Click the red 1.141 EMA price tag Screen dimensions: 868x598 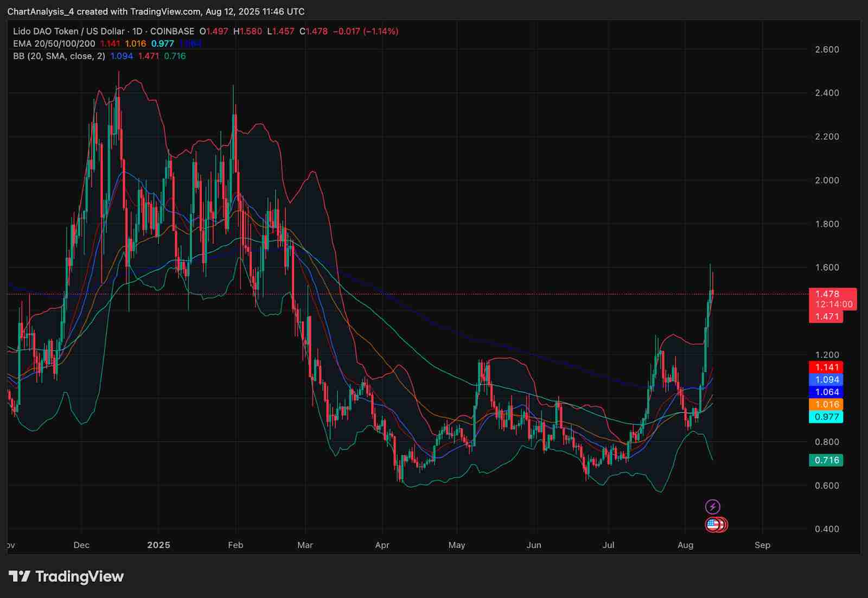(826, 367)
